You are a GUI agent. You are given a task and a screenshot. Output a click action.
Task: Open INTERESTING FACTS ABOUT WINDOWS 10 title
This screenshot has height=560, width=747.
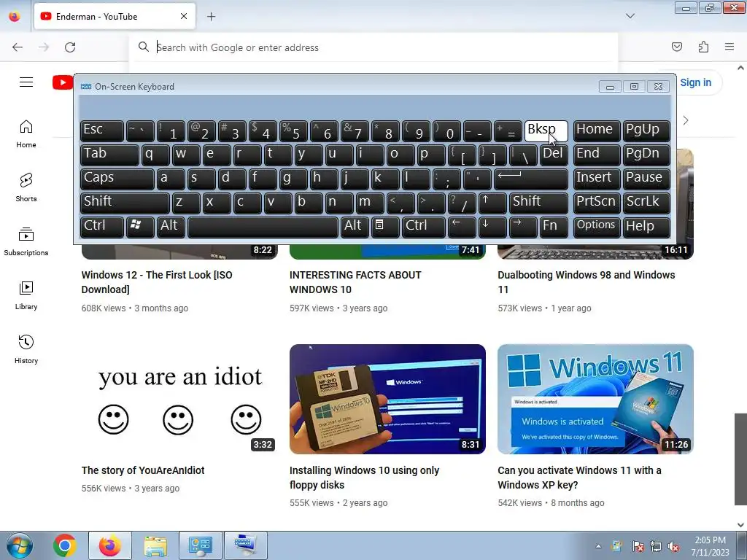[355, 282]
